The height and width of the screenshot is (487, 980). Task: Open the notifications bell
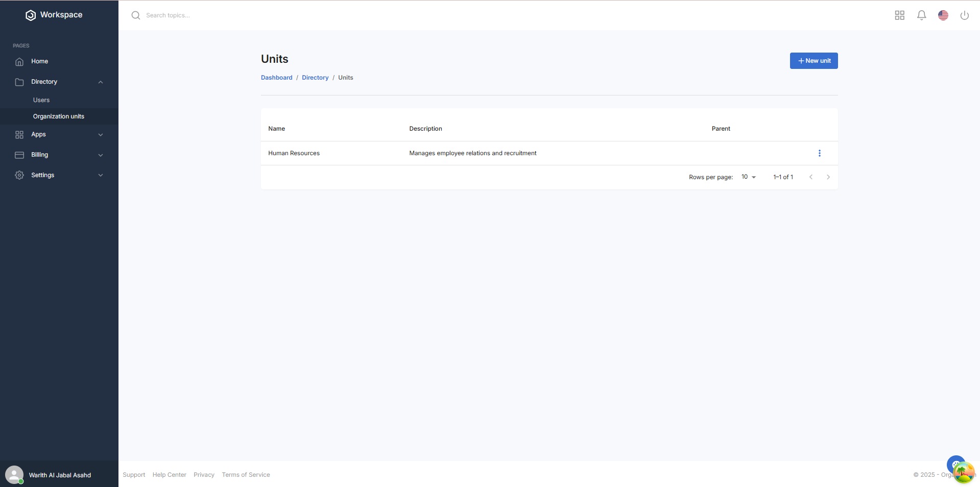921,15
